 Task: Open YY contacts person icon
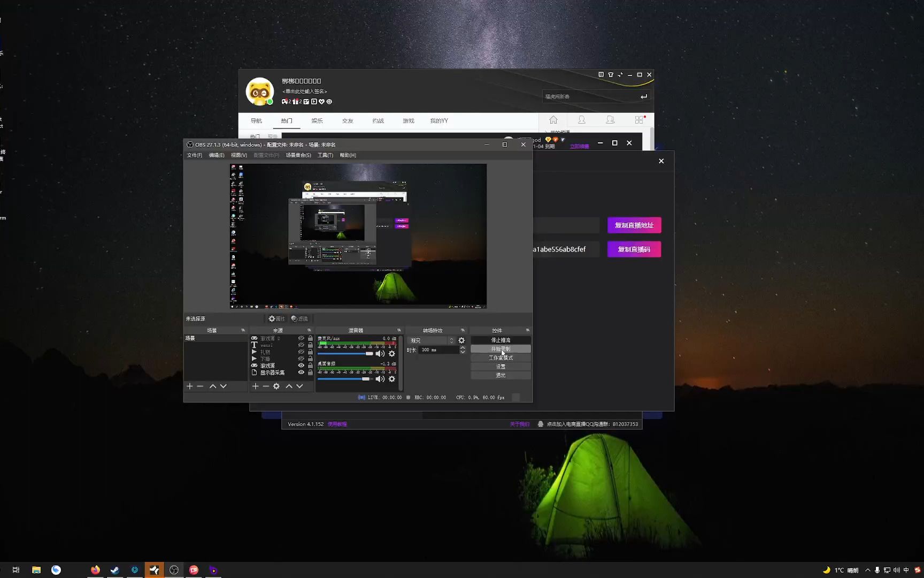582,120
